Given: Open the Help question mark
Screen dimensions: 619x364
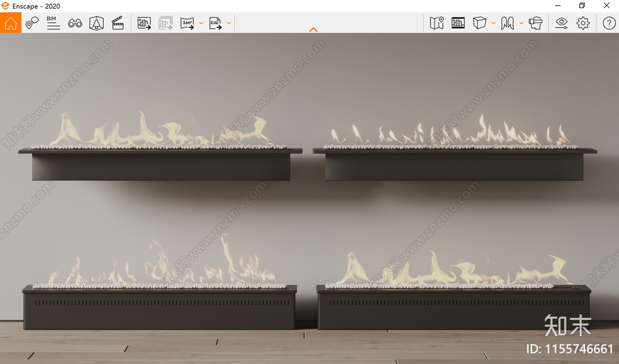Looking at the screenshot, I should coord(609,23).
